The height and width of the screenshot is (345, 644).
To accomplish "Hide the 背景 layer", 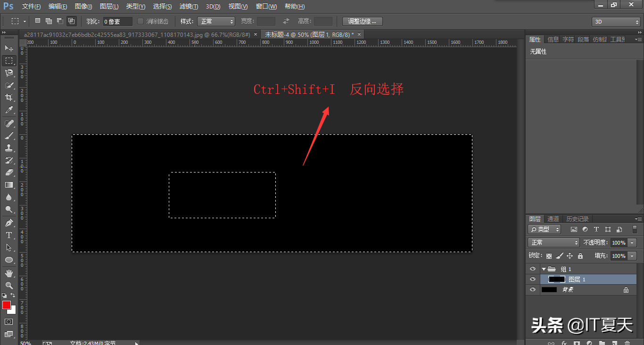I will pos(533,290).
